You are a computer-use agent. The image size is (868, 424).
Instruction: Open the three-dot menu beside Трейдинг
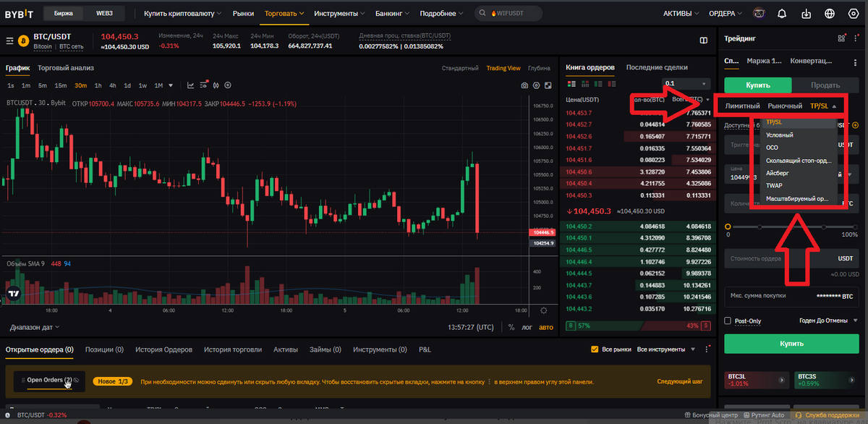click(857, 38)
